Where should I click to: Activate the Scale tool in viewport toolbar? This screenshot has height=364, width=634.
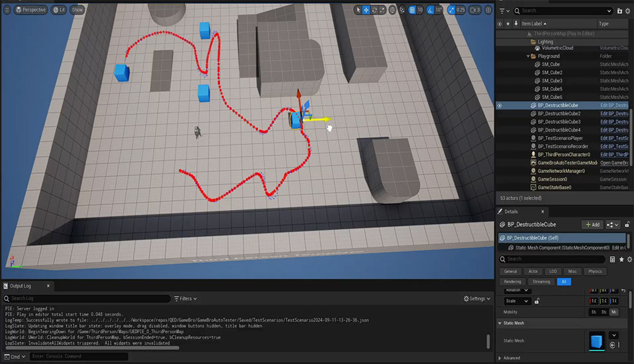pos(382,10)
